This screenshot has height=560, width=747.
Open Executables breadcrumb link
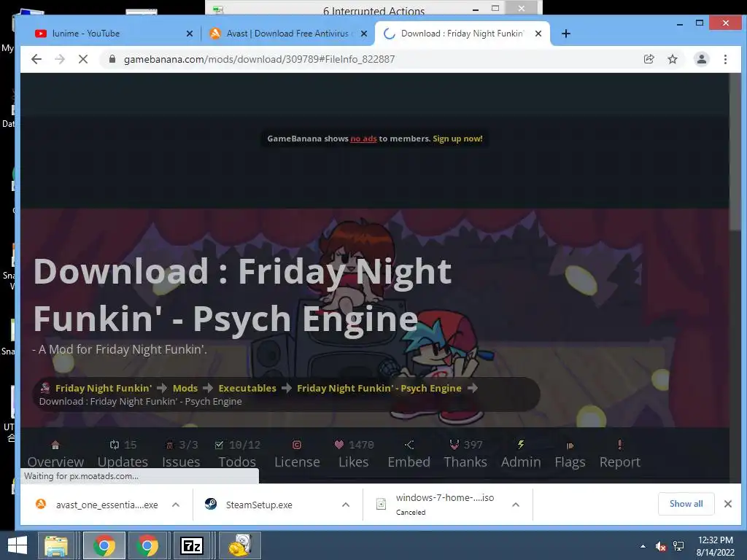click(247, 388)
